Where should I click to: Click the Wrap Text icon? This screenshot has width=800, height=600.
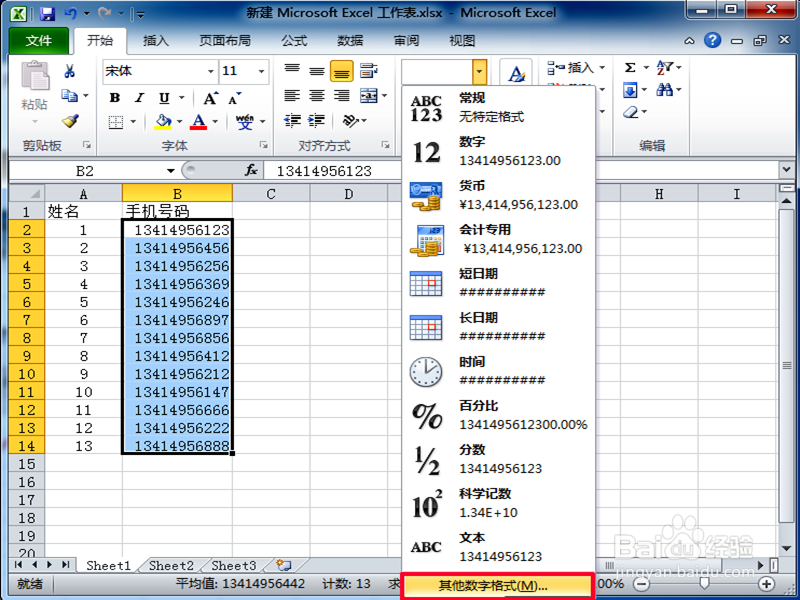click(x=368, y=70)
